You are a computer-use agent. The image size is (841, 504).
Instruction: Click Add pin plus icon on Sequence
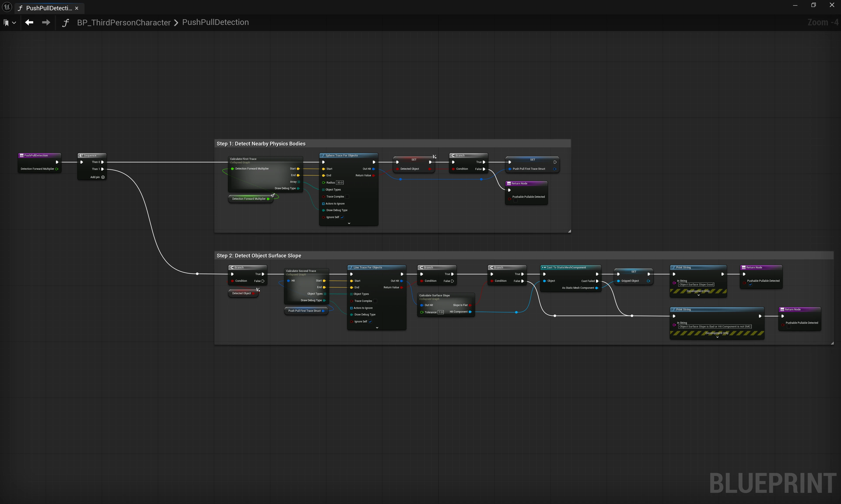click(x=103, y=177)
